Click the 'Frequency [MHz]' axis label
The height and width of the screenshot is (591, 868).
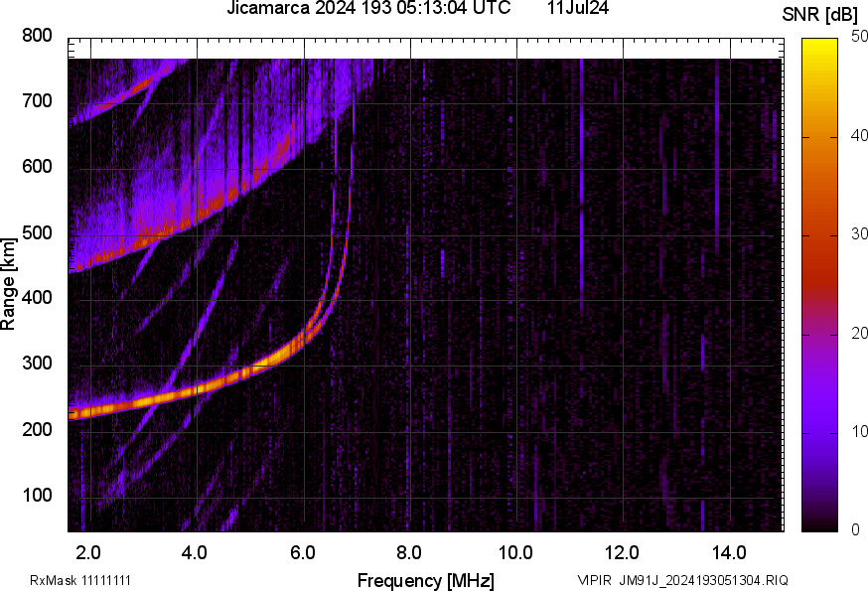click(x=426, y=581)
